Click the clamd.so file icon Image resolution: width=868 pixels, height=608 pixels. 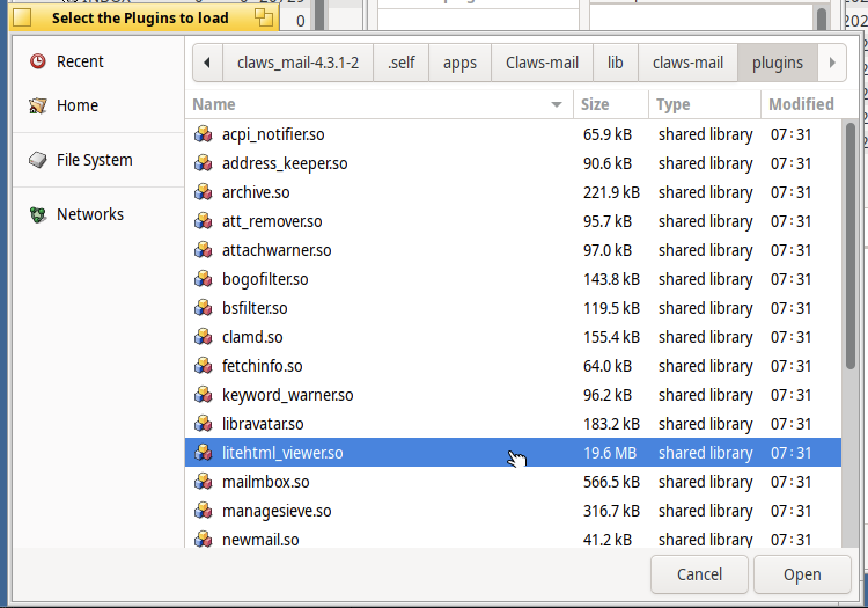point(203,337)
